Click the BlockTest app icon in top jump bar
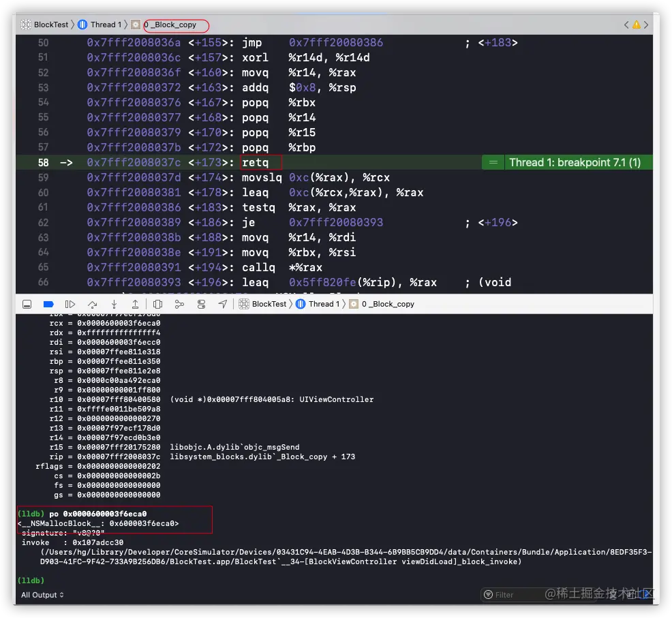The width and height of the screenshot is (672, 618). point(26,25)
